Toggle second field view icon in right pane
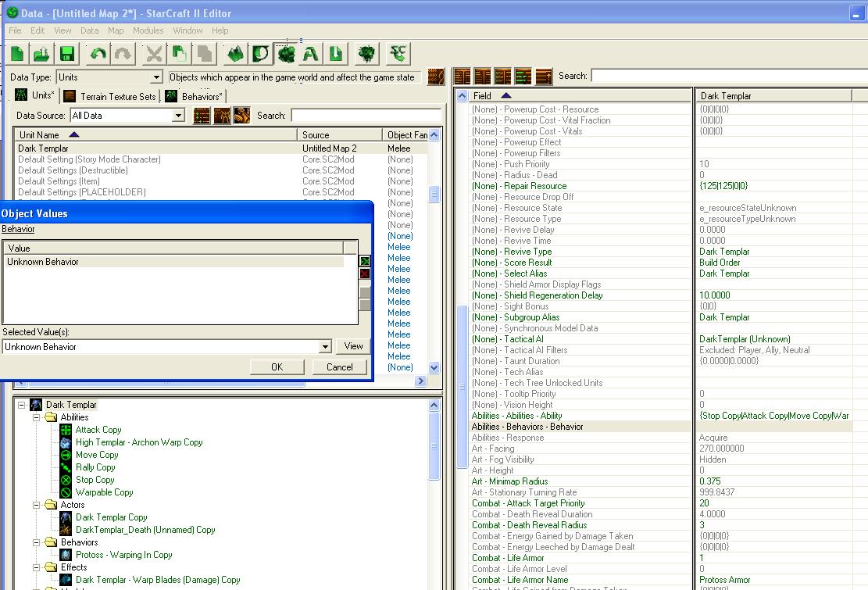 483,77
